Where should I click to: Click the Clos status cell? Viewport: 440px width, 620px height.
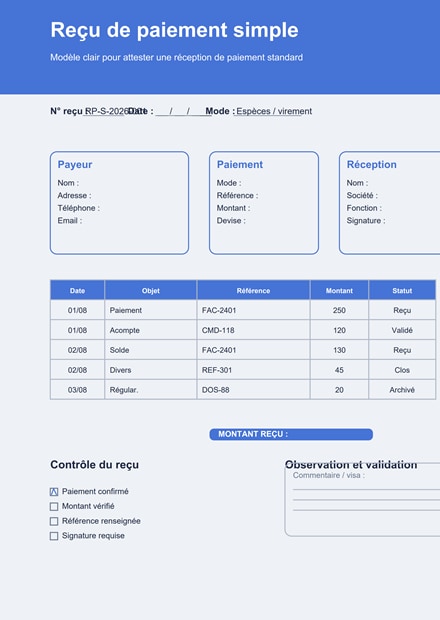(x=402, y=370)
